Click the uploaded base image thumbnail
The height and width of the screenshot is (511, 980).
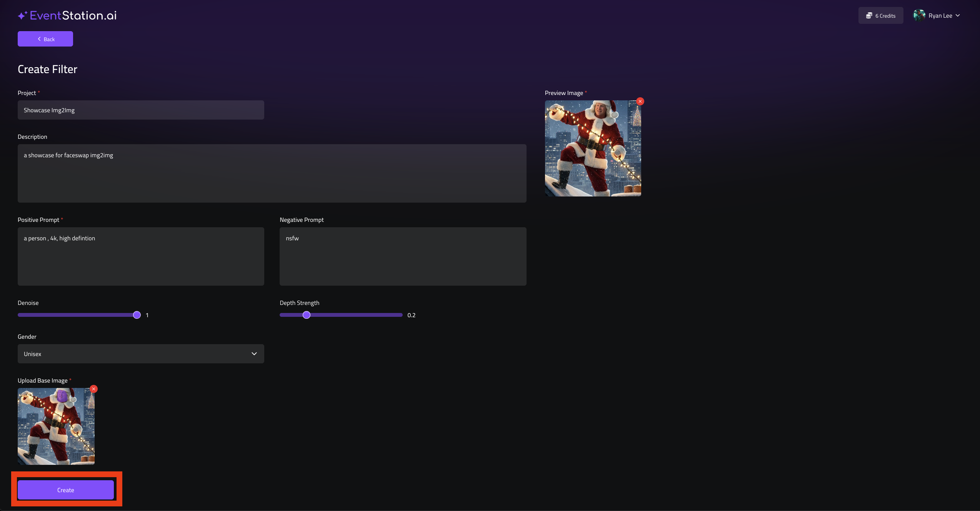56,426
